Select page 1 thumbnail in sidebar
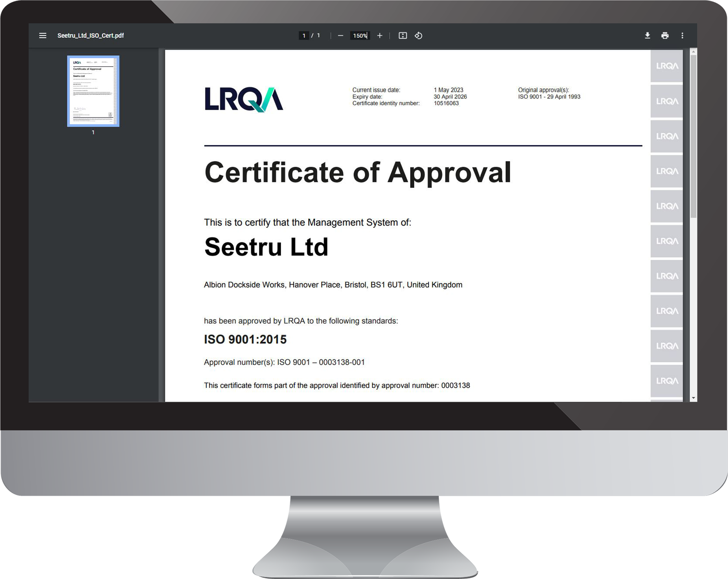 point(93,91)
